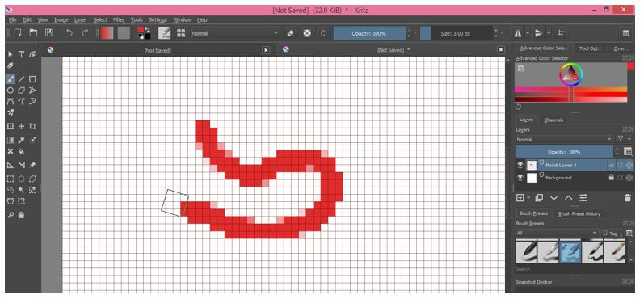
Task: Duplicate the current layer
Action: [x=539, y=198]
